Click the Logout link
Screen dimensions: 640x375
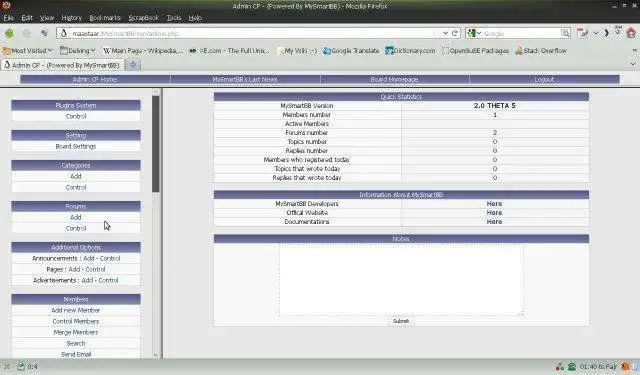(544, 80)
